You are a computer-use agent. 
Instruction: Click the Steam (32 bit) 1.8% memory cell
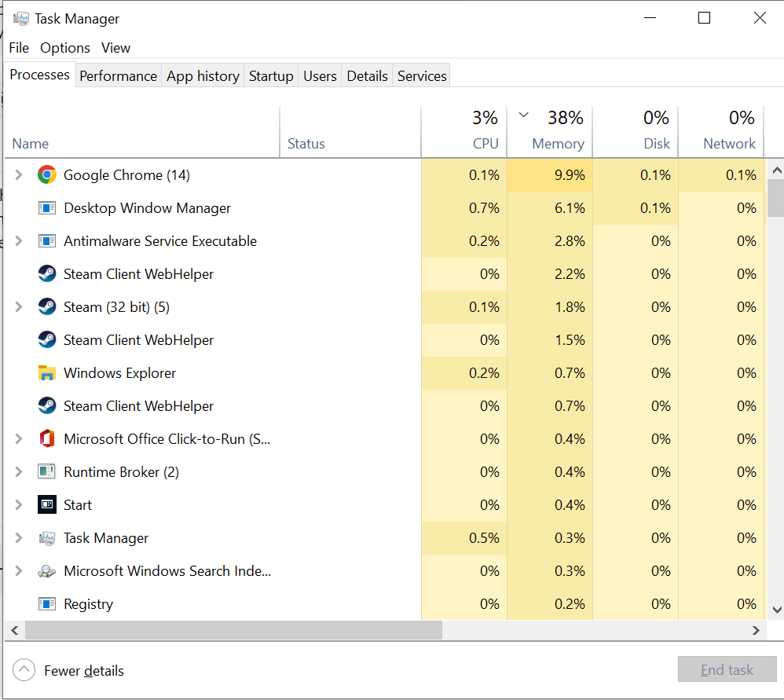point(550,307)
